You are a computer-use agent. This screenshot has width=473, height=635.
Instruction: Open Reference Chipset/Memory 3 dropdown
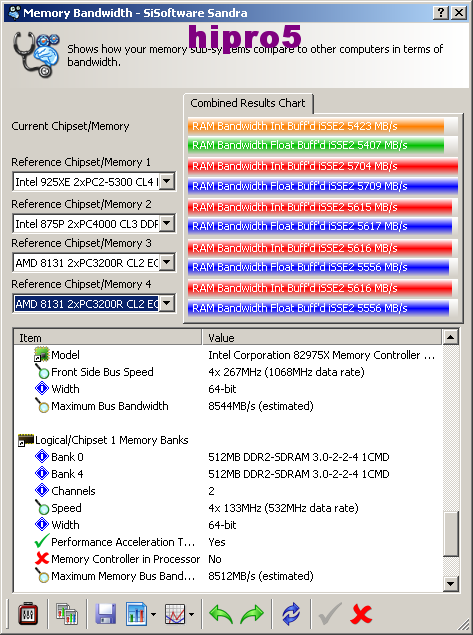click(167, 262)
